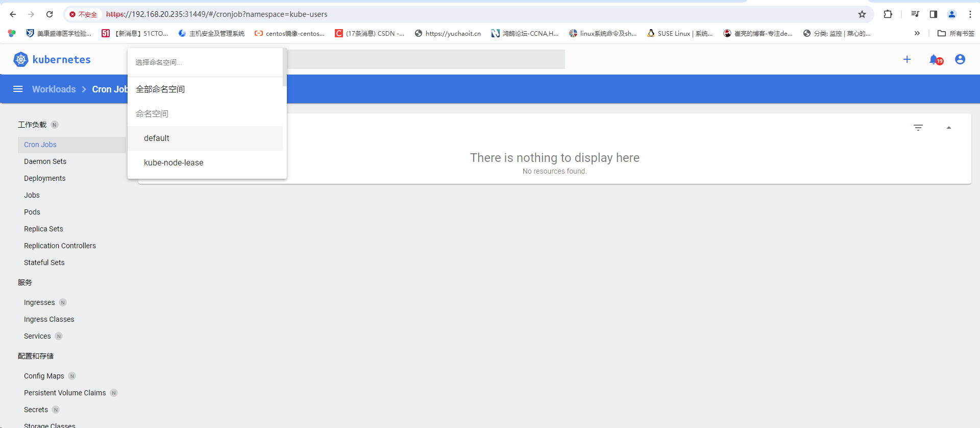Open Config Maps in the sidebar
This screenshot has width=980, height=428.
click(x=44, y=376)
